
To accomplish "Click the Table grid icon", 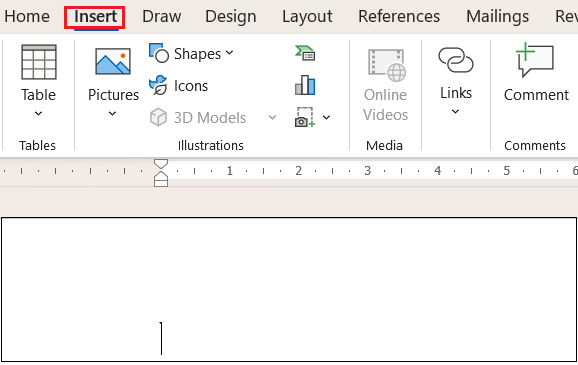I will click(39, 62).
